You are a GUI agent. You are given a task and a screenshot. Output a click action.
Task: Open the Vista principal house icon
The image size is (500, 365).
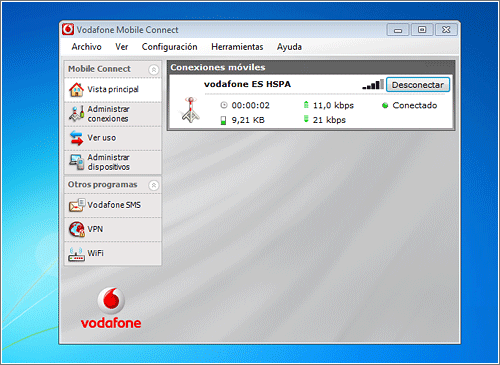76,90
